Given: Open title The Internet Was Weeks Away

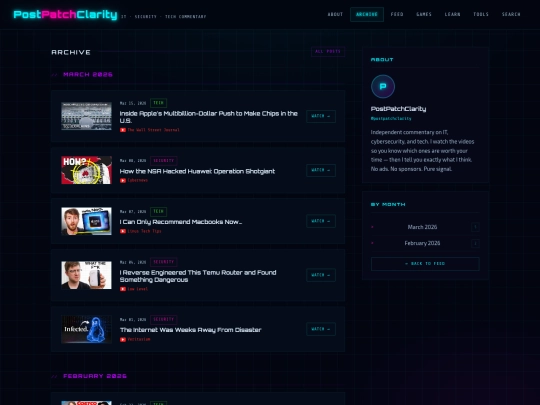Looking at the screenshot, I should (190, 330).
